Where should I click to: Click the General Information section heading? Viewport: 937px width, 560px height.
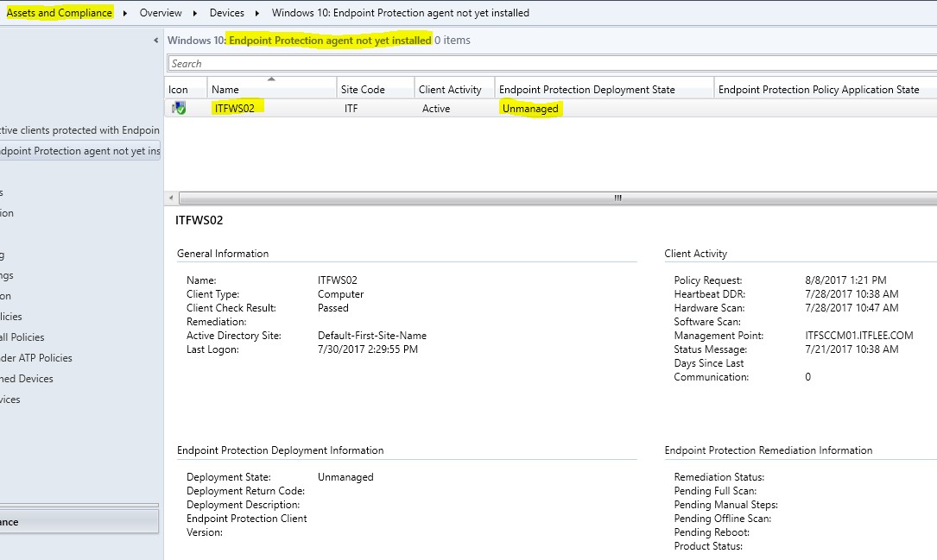click(222, 253)
